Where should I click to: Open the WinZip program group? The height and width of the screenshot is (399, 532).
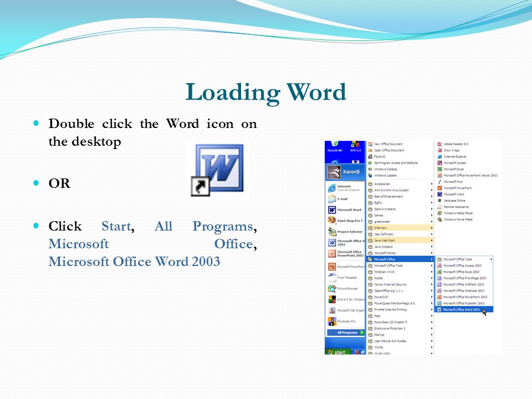pos(400,347)
